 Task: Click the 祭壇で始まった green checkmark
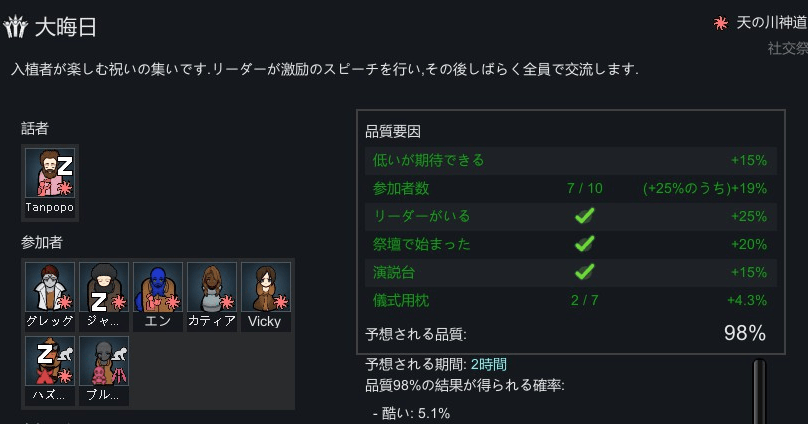(584, 244)
